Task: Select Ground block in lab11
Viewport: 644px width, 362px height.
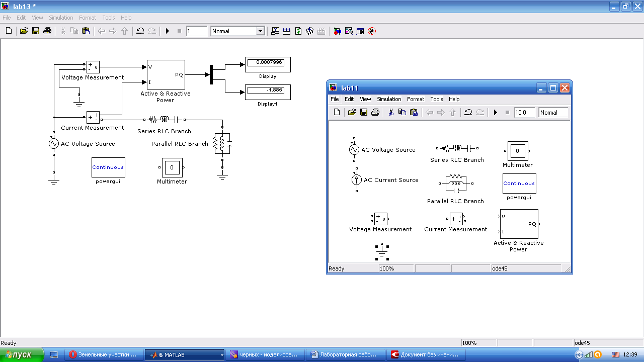Action: point(382,252)
